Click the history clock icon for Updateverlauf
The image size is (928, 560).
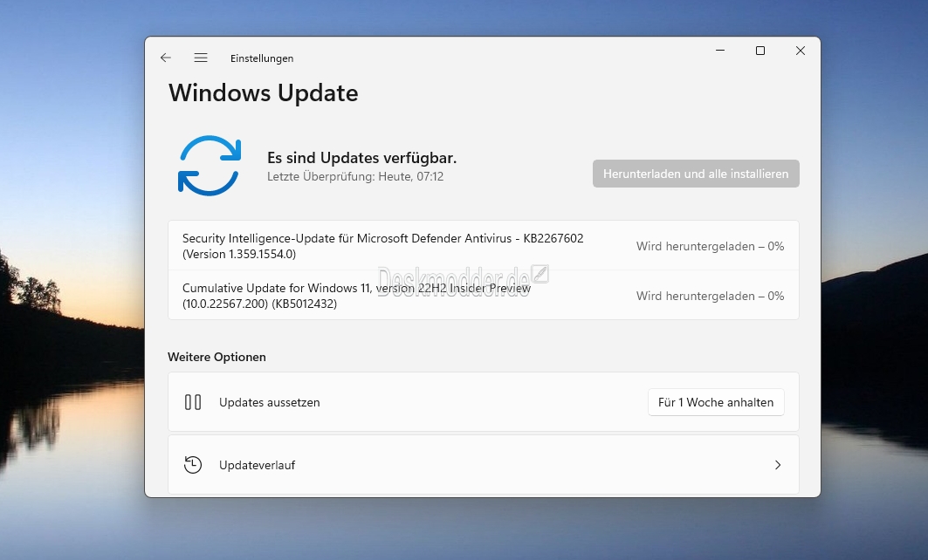[193, 465]
